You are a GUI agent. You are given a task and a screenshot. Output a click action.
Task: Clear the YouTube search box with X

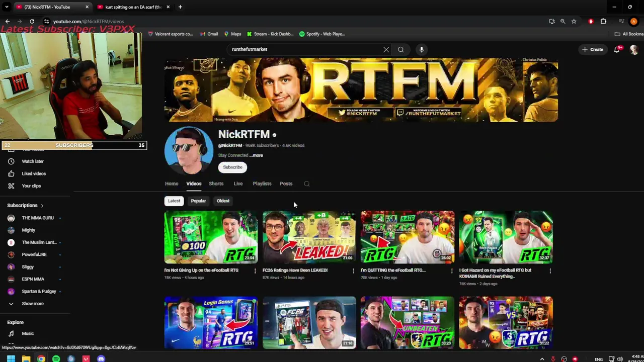386,49
